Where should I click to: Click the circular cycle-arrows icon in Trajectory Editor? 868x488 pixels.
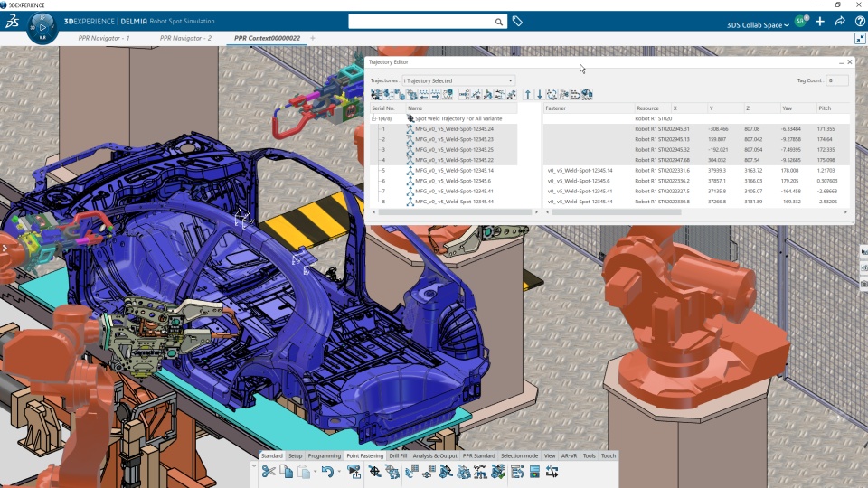point(552,95)
